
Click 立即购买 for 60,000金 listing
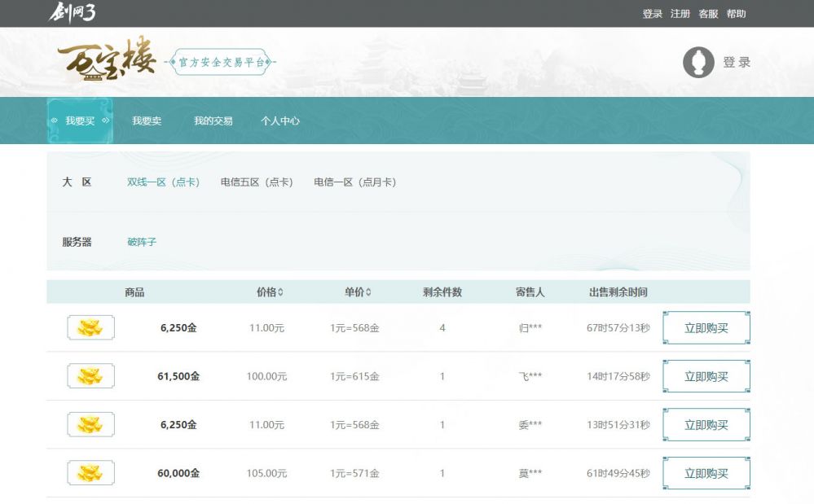tap(706, 473)
